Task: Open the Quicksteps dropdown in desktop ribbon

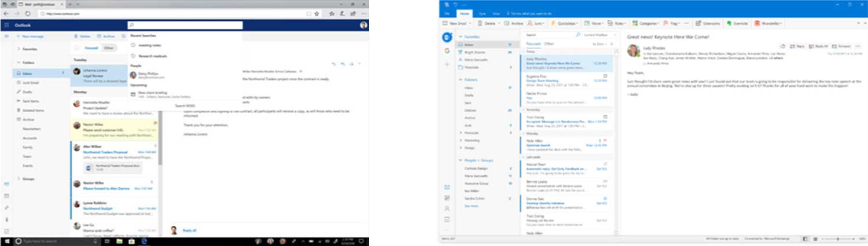Action: pos(576,23)
